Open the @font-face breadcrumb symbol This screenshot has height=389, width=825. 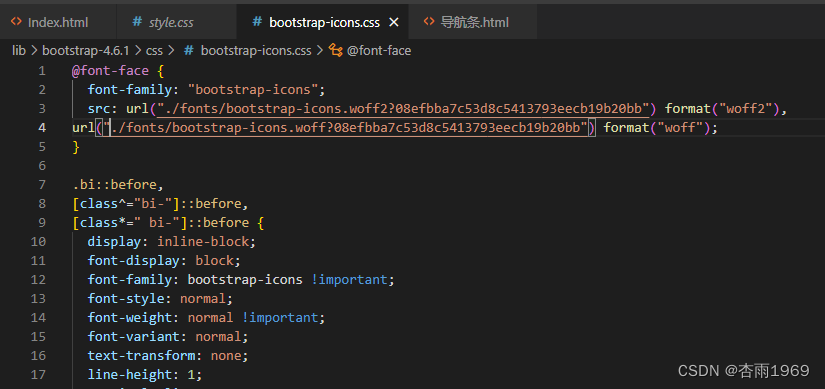point(379,51)
